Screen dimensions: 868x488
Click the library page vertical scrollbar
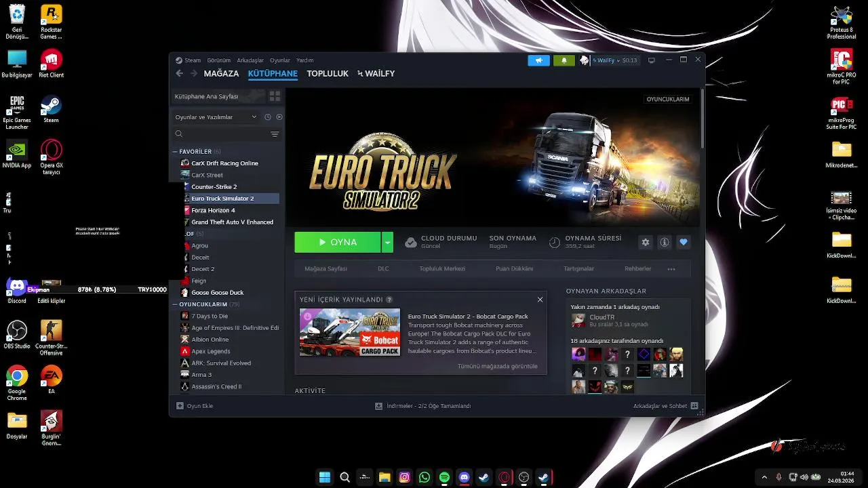pyautogui.click(x=702, y=119)
